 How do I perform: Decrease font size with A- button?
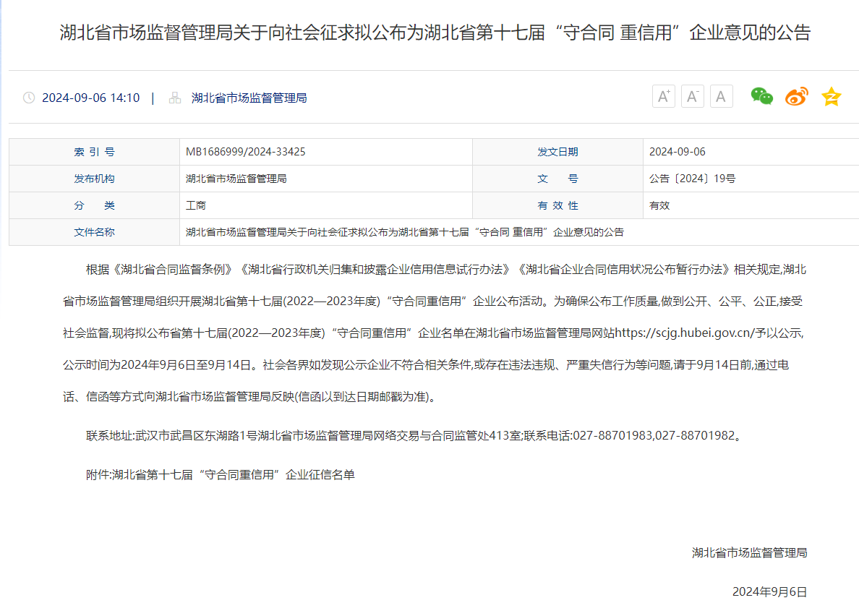point(692,97)
